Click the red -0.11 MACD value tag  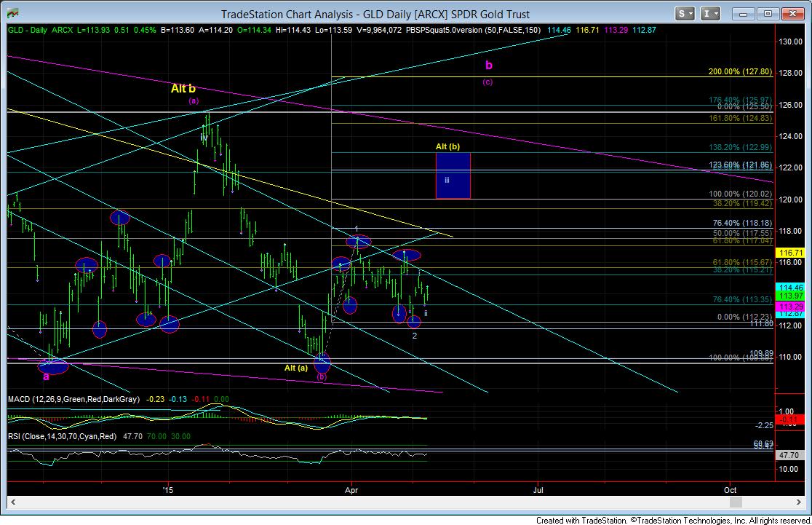[789, 419]
